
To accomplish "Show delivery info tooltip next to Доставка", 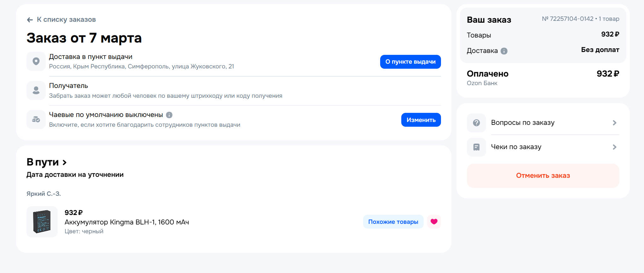I will pyautogui.click(x=504, y=51).
